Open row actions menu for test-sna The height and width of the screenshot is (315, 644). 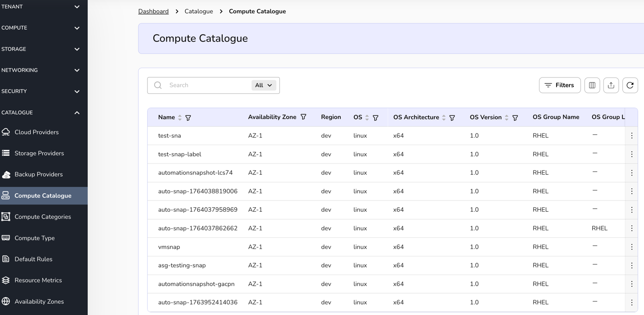point(631,136)
